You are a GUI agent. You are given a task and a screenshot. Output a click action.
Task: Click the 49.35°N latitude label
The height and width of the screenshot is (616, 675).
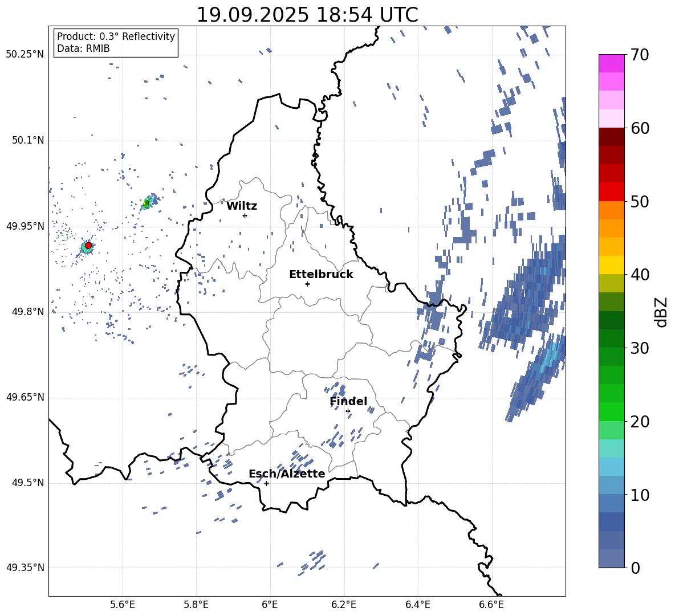pos(25,568)
